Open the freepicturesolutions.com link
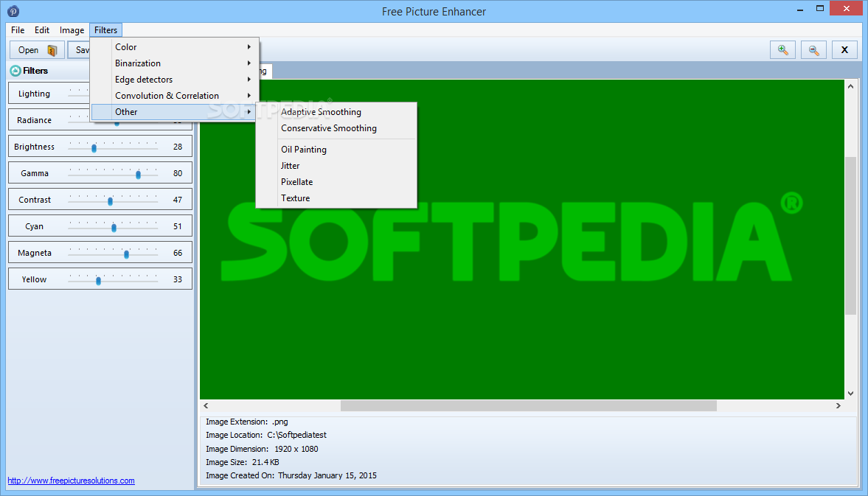The image size is (868, 496). (71, 481)
